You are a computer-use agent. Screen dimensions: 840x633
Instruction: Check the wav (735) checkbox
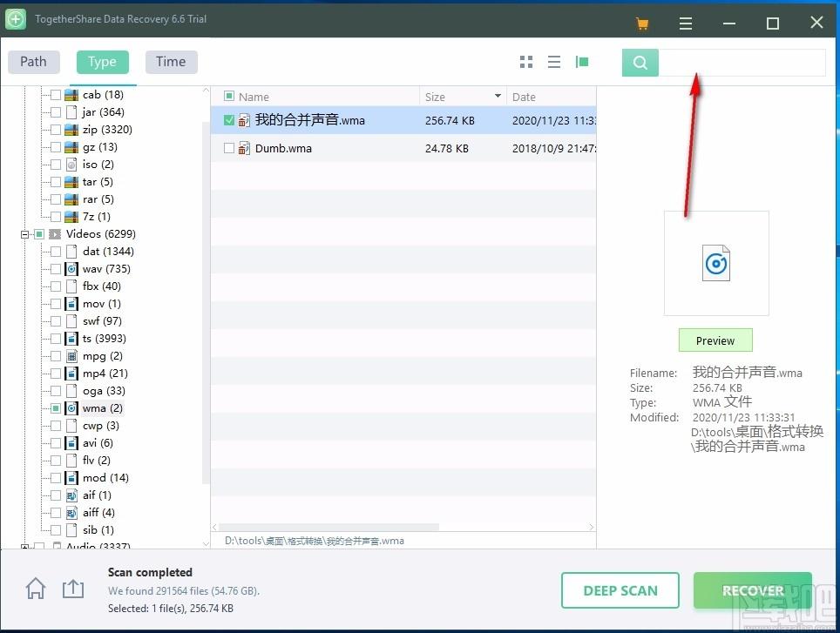click(55, 268)
